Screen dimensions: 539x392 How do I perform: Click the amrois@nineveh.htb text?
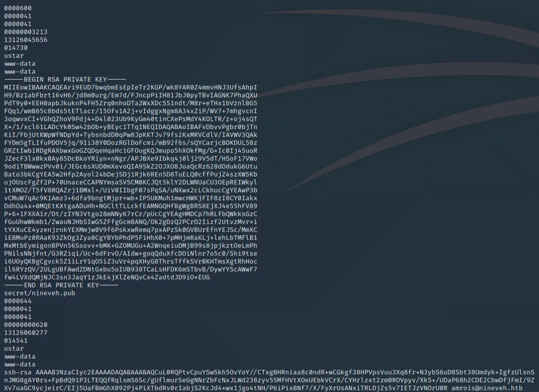487,389
